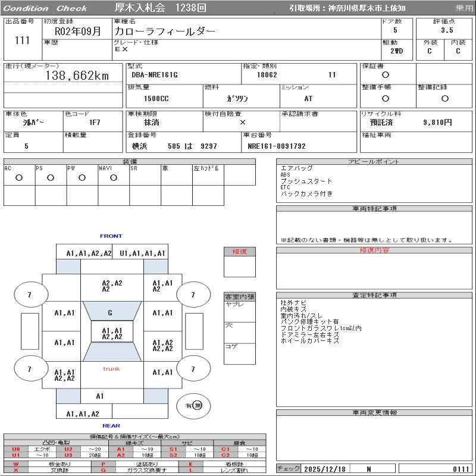Select model code DBA-NRE161G
Screen dimensions: 476x476
coord(155,75)
